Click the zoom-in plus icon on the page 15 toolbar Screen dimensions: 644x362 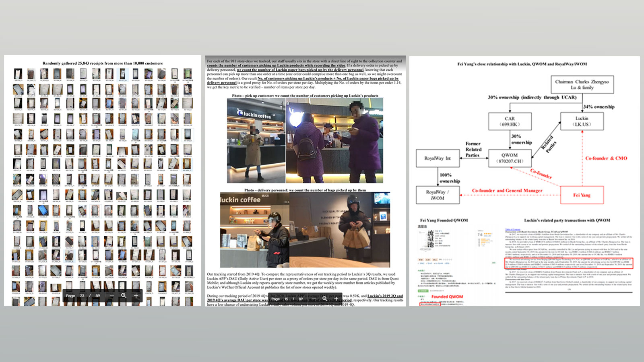336,299
